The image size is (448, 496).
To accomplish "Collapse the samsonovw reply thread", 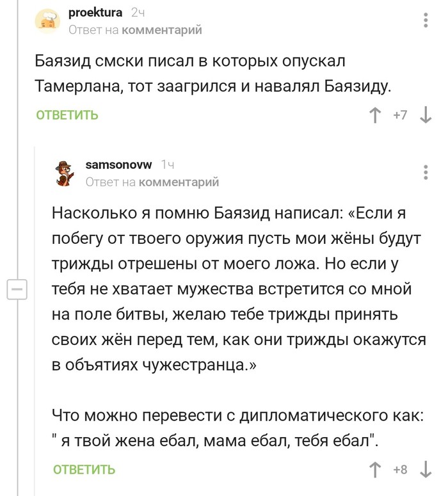I will [x=16, y=289].
